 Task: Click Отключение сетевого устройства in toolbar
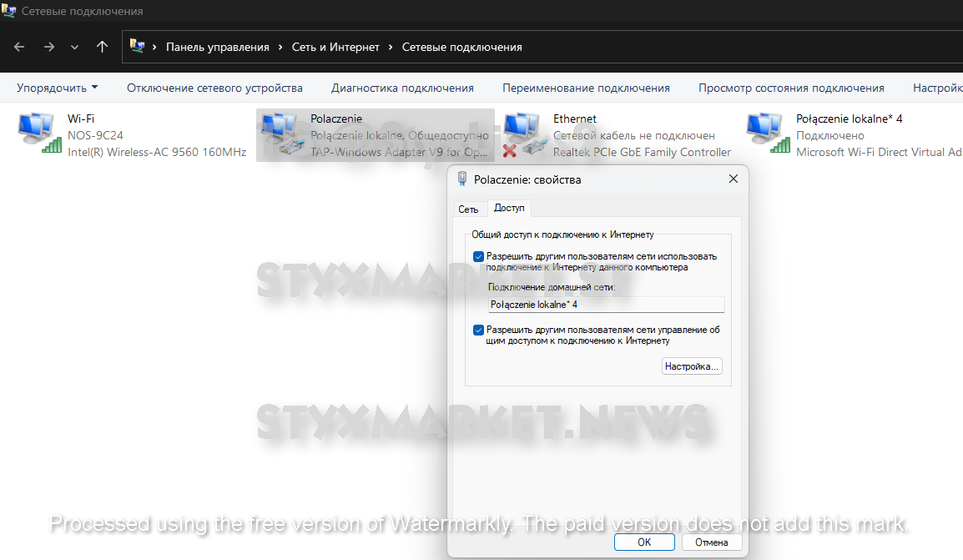(x=214, y=88)
